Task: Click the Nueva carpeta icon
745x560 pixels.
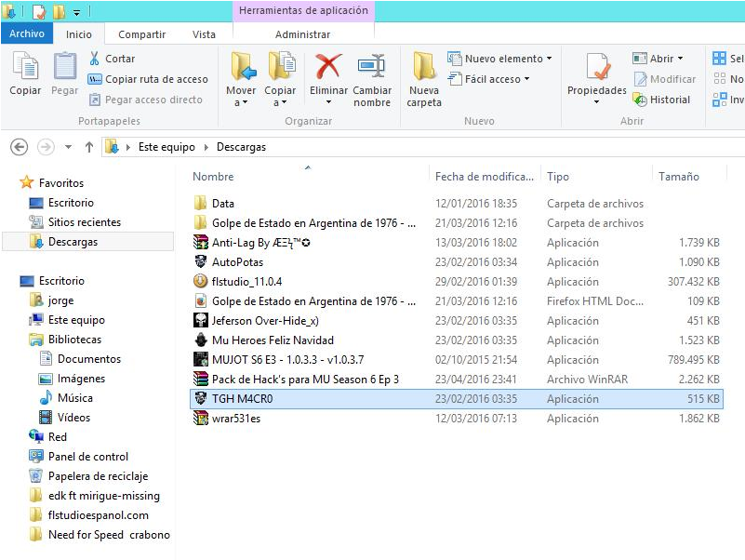Action: (x=424, y=67)
